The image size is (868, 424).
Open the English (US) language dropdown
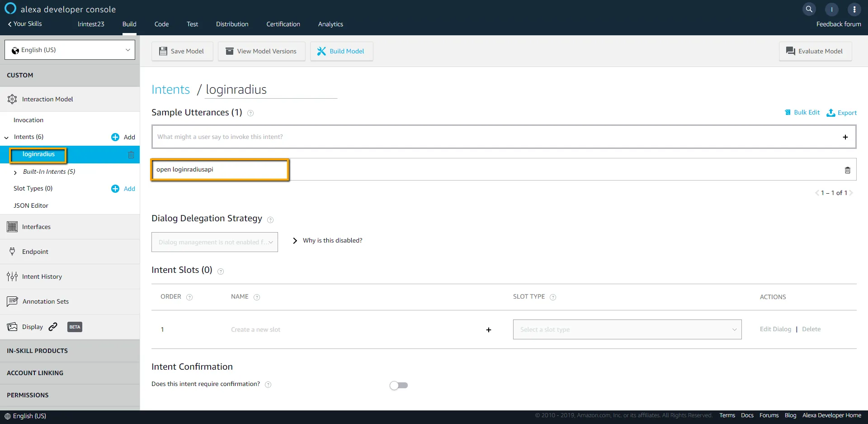(70, 50)
